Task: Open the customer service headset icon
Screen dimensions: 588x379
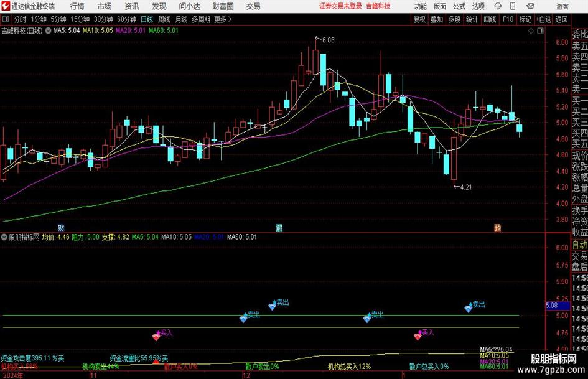Action: [x=498, y=6]
